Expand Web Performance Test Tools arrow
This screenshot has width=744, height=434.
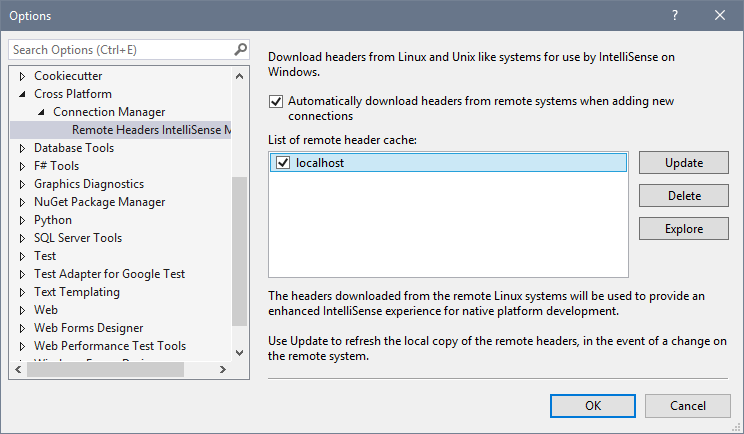(22, 346)
